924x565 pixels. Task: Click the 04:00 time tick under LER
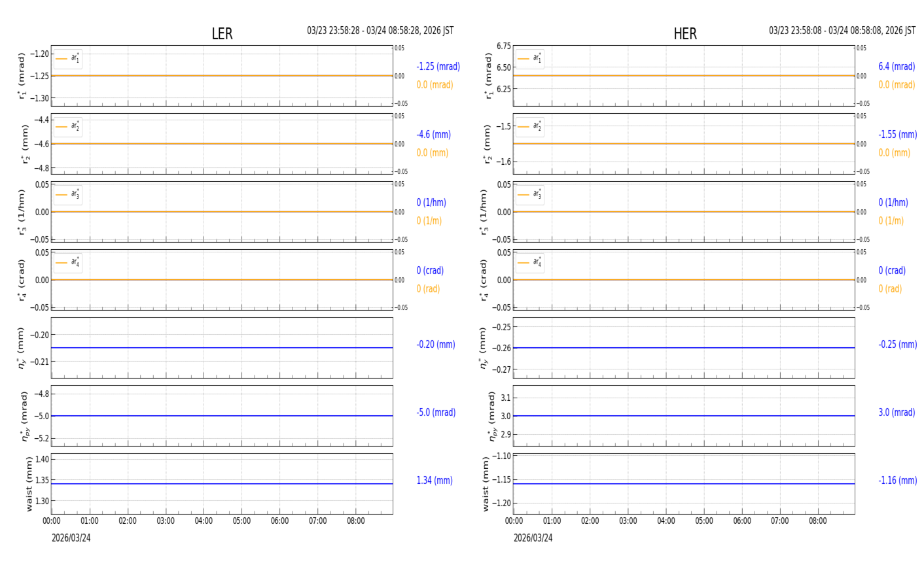click(204, 521)
